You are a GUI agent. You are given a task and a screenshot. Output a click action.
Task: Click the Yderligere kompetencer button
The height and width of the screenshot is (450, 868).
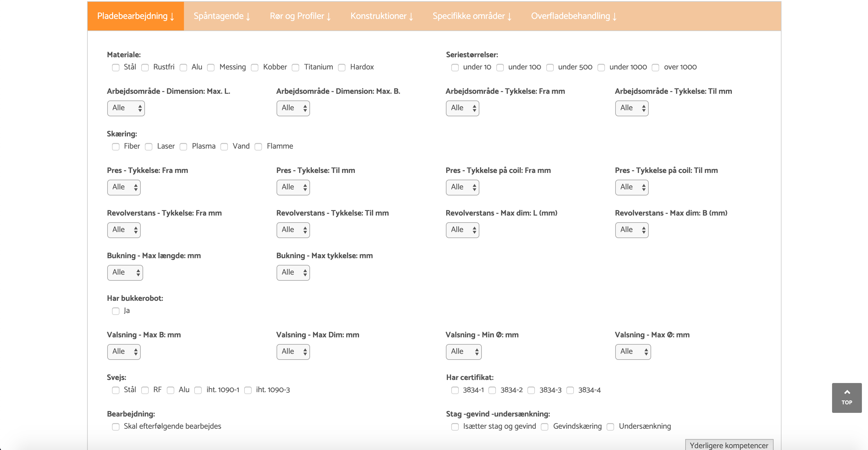point(729,445)
